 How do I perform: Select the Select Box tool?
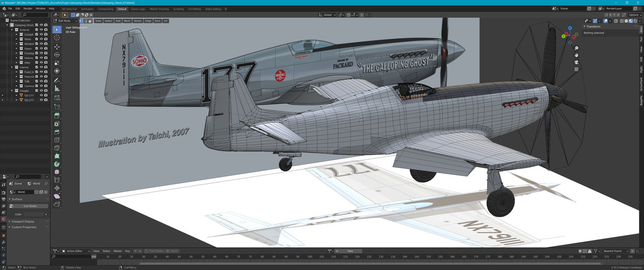click(57, 30)
